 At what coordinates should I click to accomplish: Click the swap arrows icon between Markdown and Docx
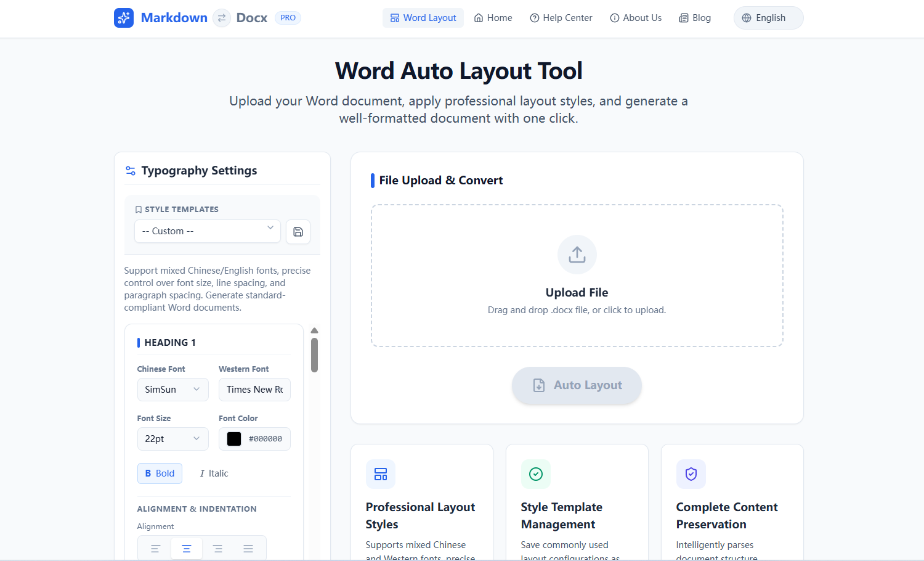[222, 18]
